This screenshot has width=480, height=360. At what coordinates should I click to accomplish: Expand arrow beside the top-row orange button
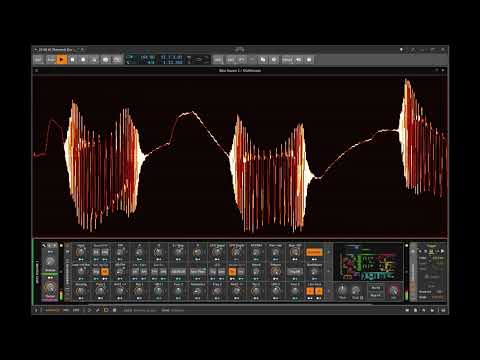pyautogui.click(x=329, y=252)
